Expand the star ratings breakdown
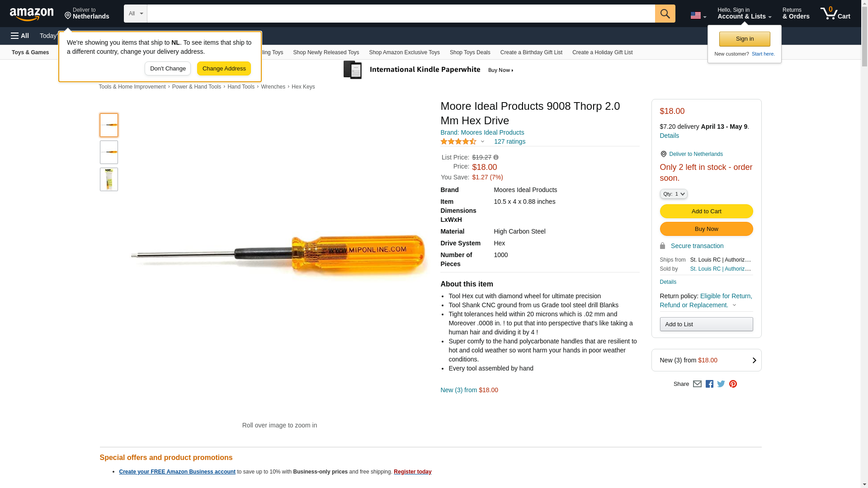The image size is (868, 488). [x=482, y=142]
